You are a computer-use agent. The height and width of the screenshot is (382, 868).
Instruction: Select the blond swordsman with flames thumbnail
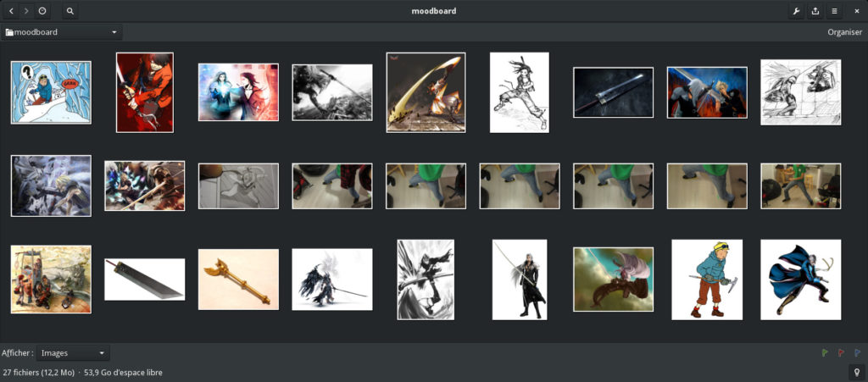click(x=707, y=92)
